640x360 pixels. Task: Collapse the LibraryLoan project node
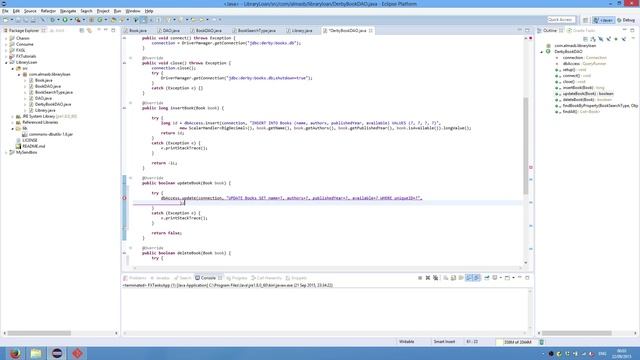click(6, 62)
